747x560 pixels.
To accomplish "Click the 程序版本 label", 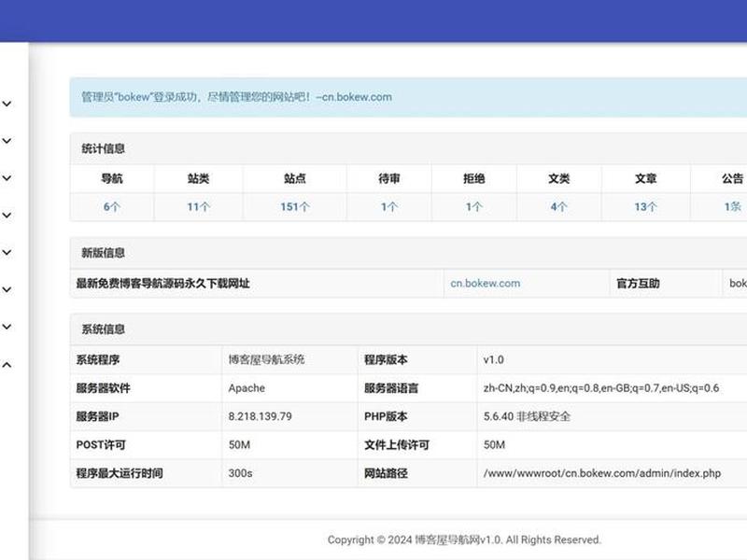I will point(386,359).
